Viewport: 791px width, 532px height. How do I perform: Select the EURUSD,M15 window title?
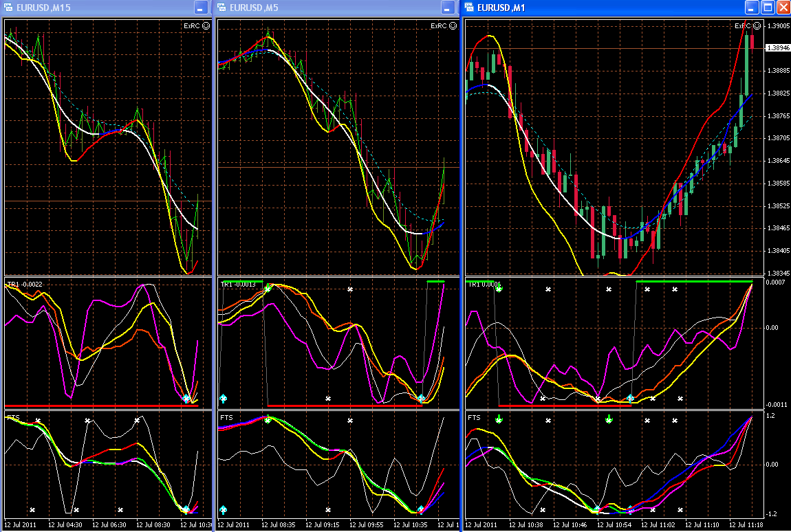43,8
